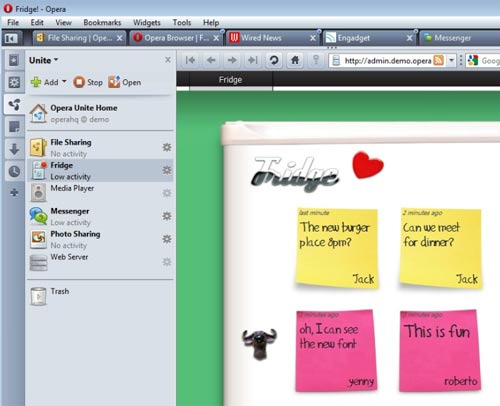The image size is (500, 406).
Task: Click the pink note 'This is fun'
Action: tap(440, 351)
